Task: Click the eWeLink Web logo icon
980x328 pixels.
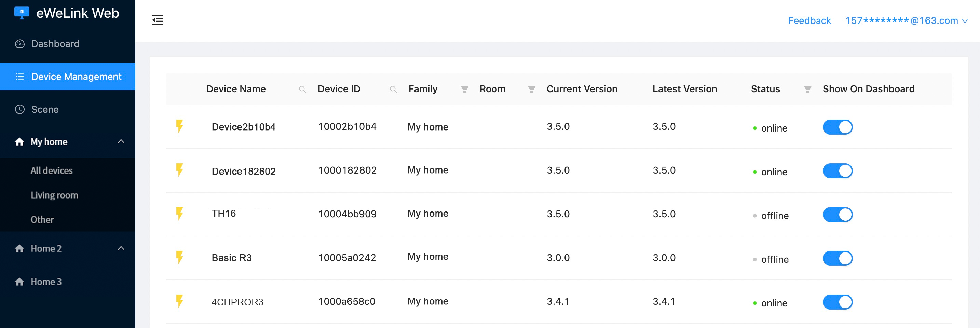Action: (22, 13)
